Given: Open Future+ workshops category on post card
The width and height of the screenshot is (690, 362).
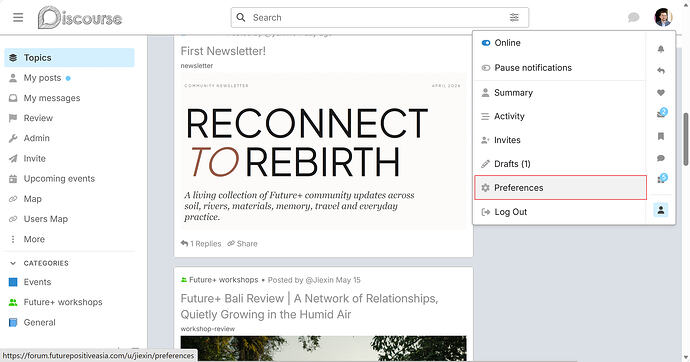Looking at the screenshot, I should (x=220, y=280).
